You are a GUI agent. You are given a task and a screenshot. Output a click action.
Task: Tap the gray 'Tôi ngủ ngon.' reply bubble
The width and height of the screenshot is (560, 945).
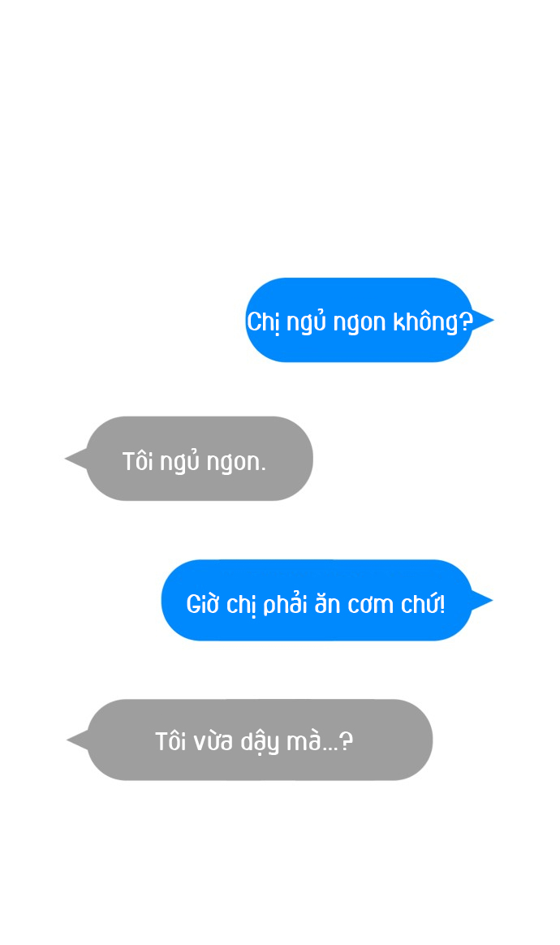point(200,459)
